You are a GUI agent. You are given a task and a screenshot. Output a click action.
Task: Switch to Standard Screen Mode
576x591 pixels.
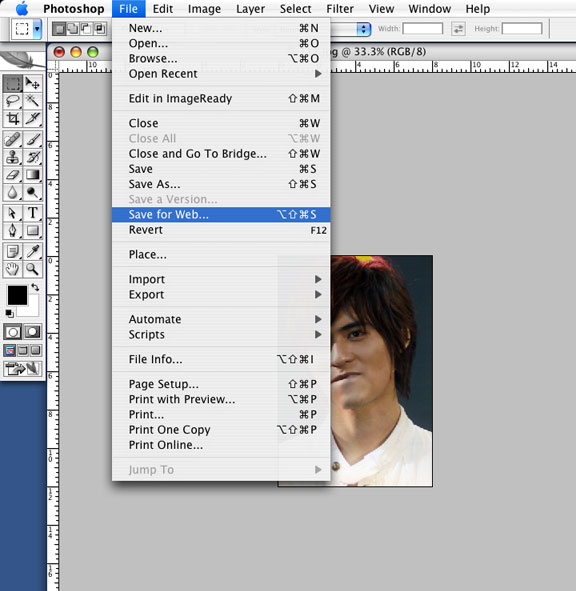(10, 351)
